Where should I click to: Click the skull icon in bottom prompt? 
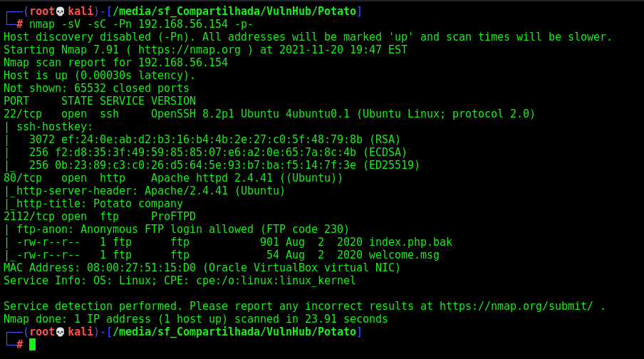pos(61,332)
